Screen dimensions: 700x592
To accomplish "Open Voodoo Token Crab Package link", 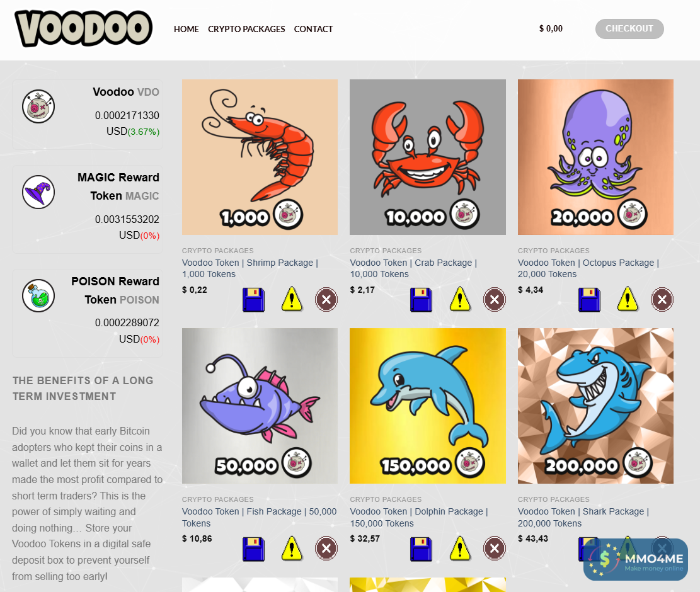I will pyautogui.click(x=413, y=268).
